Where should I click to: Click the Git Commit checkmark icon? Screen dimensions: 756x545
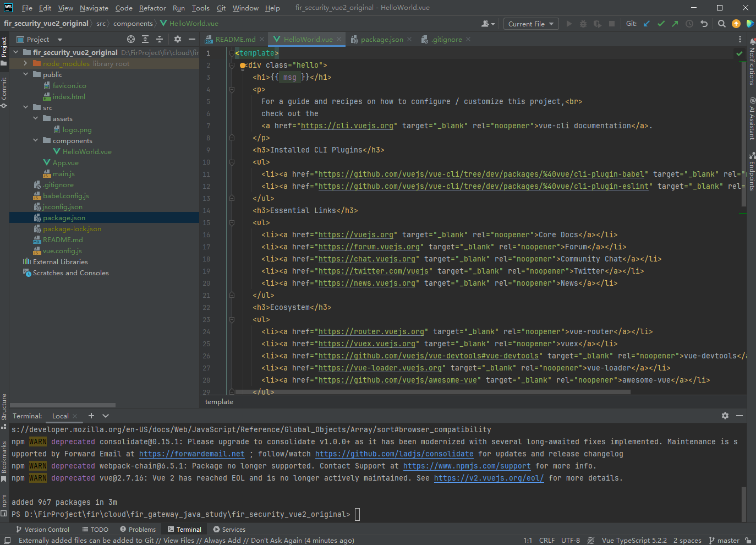pos(661,24)
